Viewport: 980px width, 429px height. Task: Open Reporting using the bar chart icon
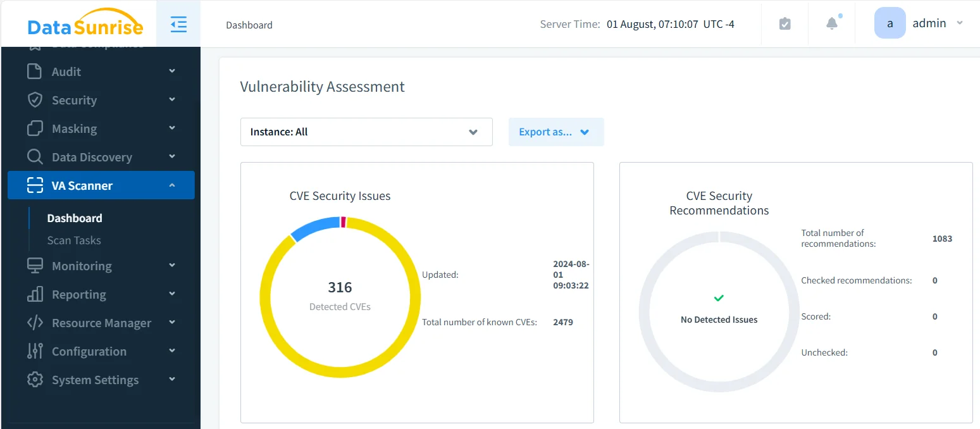(34, 294)
